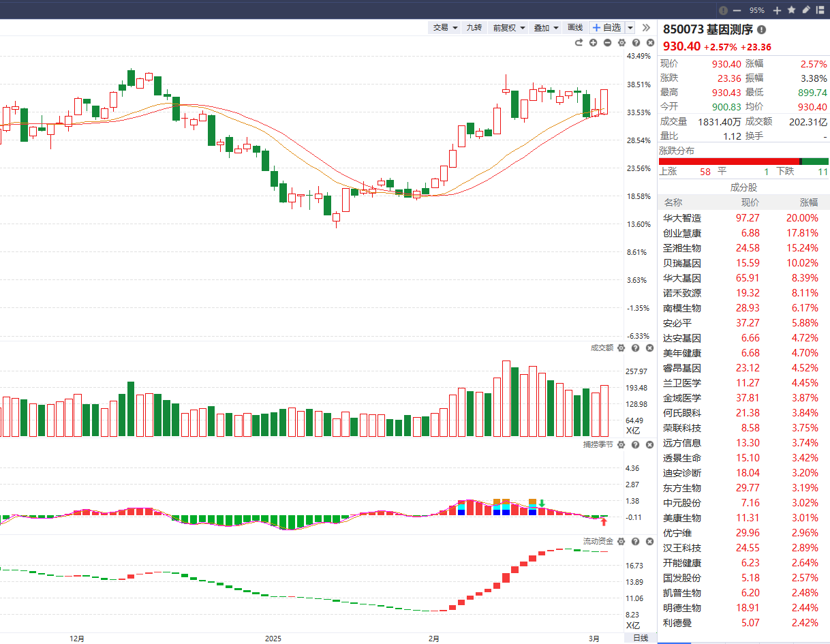Toggle the 画线 drawing tool

point(575,27)
